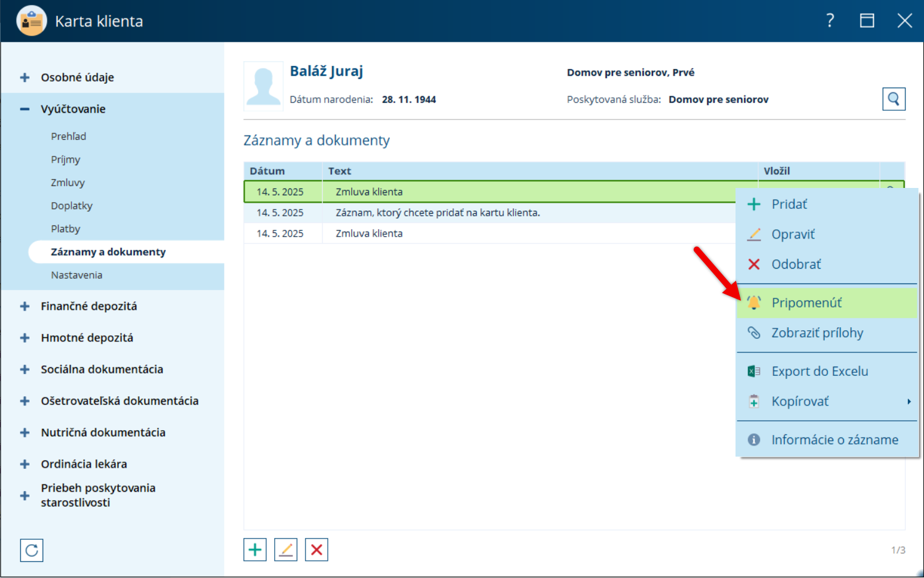Click the birth date 28. 11. 1944
The height and width of the screenshot is (578, 924).
409,100
